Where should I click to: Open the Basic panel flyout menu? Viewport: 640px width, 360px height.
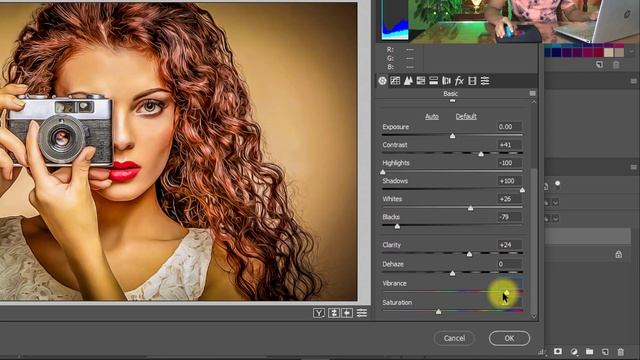pyautogui.click(x=532, y=93)
